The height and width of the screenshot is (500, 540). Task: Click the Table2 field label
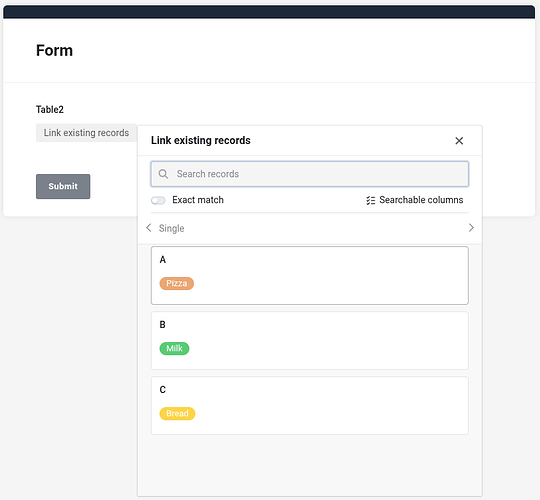coord(50,110)
